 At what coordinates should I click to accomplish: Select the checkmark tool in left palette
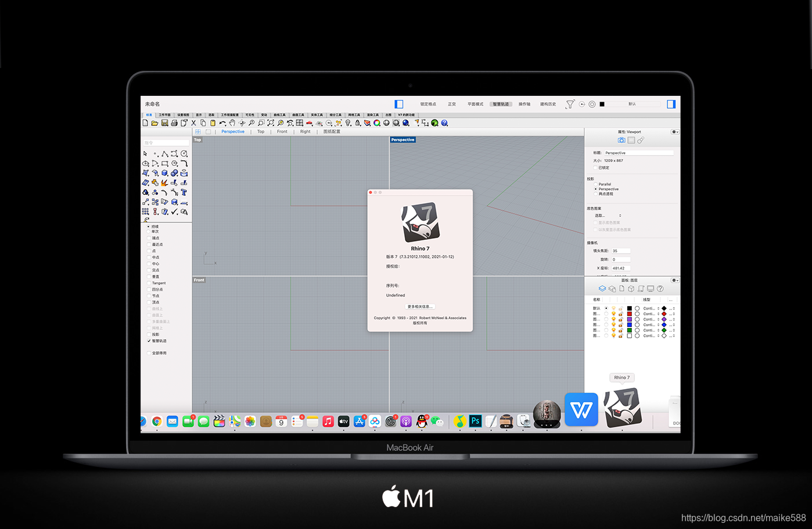[174, 211]
